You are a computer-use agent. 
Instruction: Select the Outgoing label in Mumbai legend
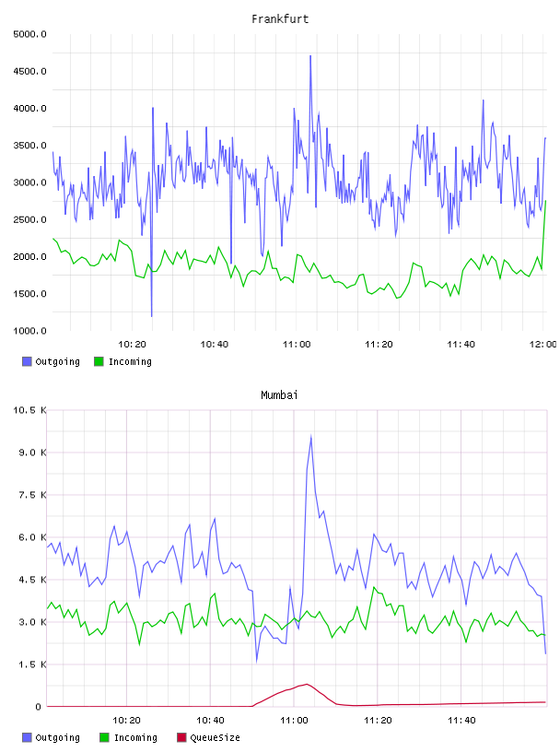coord(57,737)
